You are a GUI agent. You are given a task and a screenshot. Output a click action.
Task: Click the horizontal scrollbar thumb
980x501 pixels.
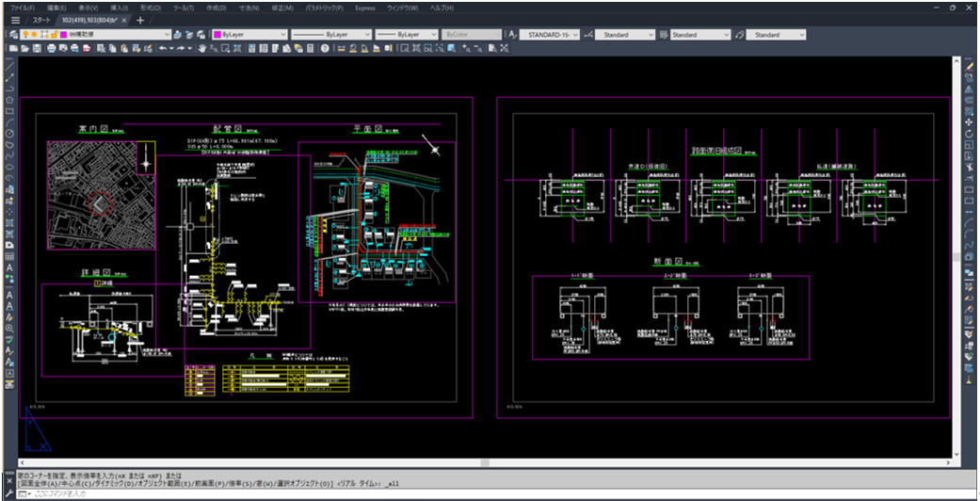click(x=485, y=462)
